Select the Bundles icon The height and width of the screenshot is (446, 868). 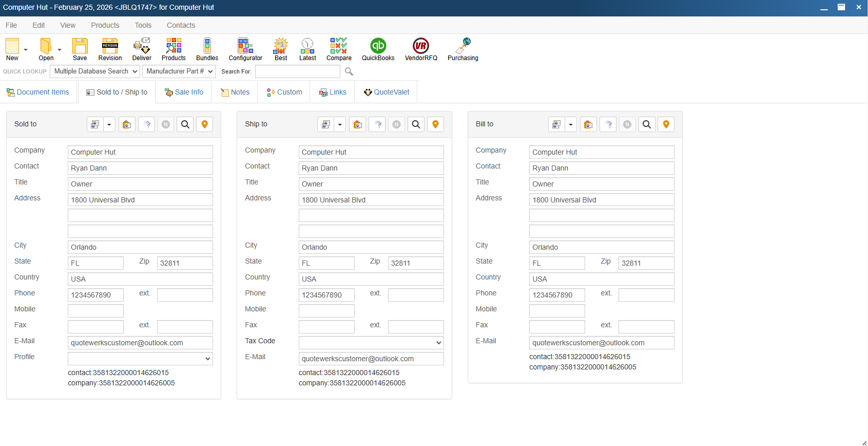(x=207, y=49)
